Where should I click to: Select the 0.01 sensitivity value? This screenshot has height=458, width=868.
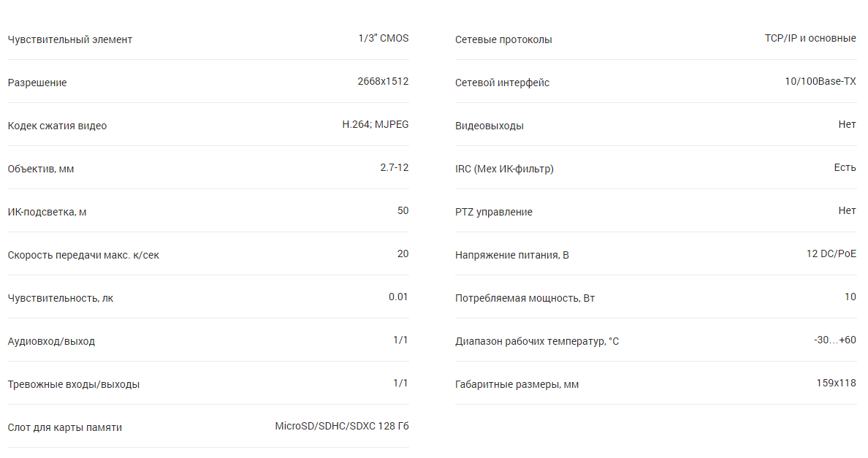pyautogui.click(x=398, y=297)
